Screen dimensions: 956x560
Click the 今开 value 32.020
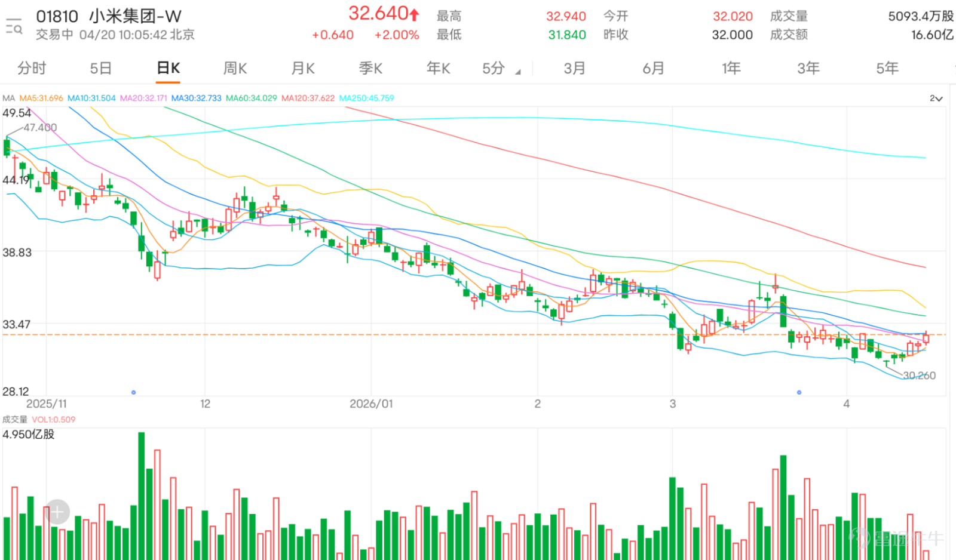733,17
